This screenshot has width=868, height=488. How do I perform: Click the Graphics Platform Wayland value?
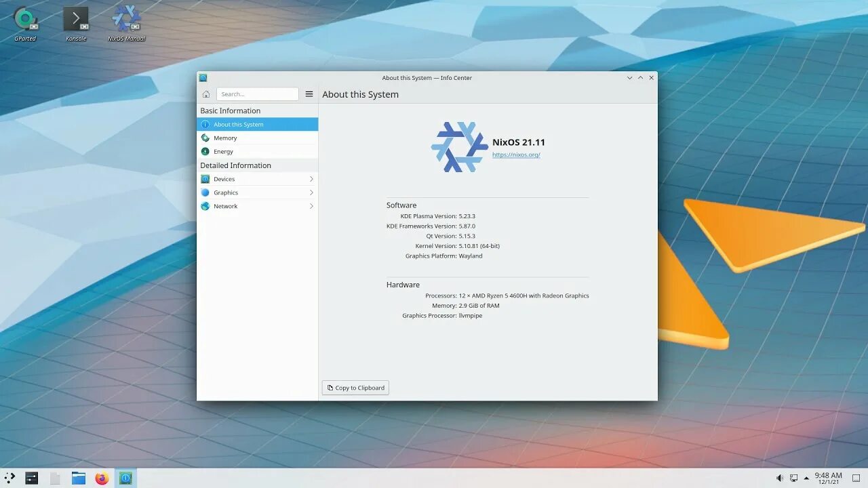(471, 256)
